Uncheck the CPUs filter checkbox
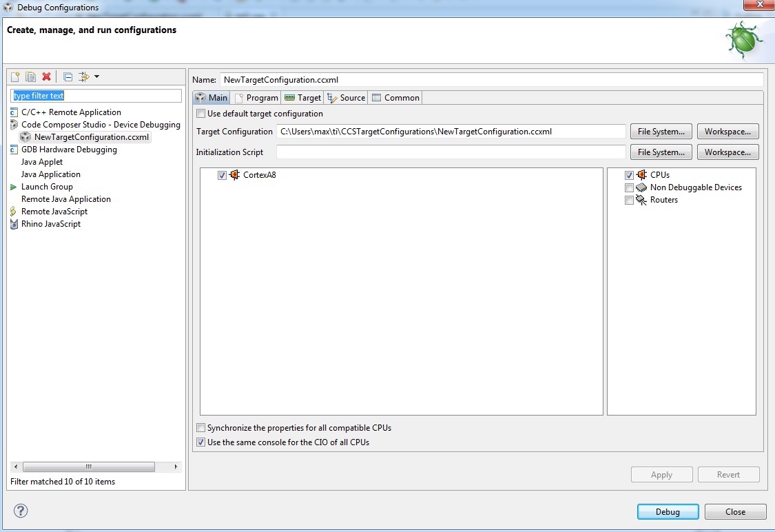This screenshot has width=775, height=532. (x=629, y=175)
